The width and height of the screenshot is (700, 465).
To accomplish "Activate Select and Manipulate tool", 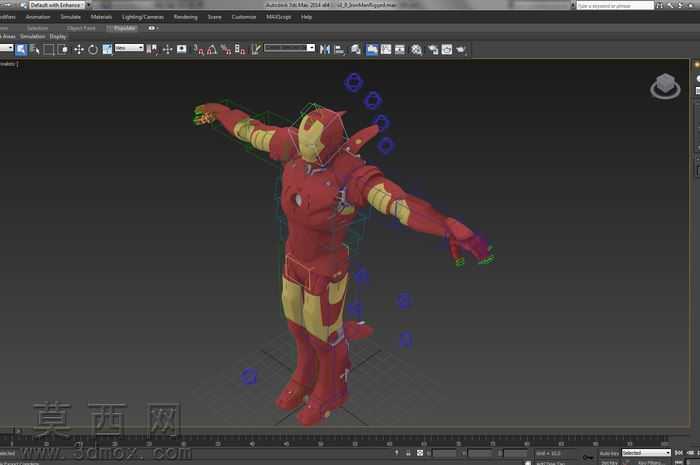I will (167, 50).
